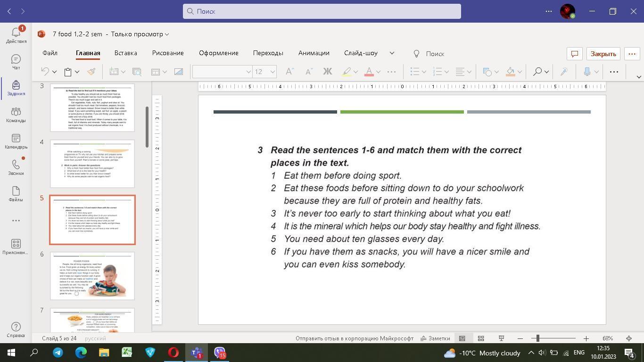Click the insert picture icon in ribbon
This screenshot has height=362, width=644.
click(179, 72)
